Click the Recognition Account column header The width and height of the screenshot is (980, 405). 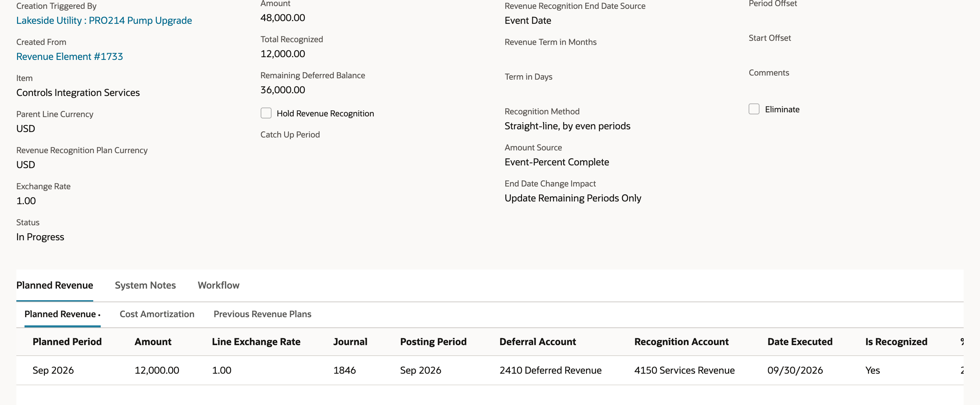[681, 342]
